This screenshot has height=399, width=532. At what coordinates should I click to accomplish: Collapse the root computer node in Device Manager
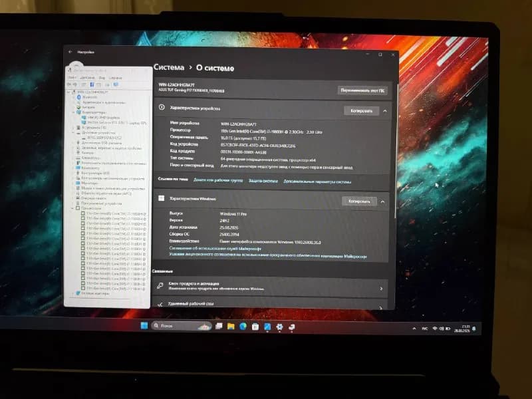pyautogui.click(x=68, y=92)
